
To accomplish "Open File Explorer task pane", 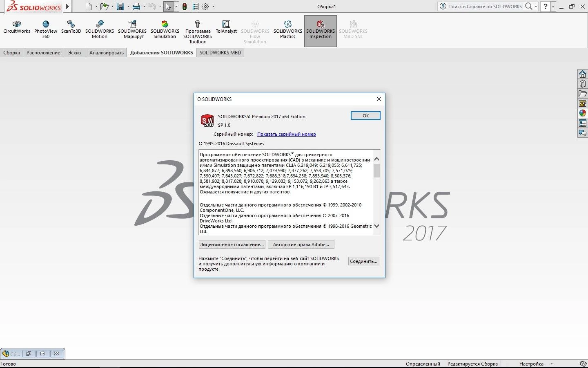I will (x=583, y=94).
